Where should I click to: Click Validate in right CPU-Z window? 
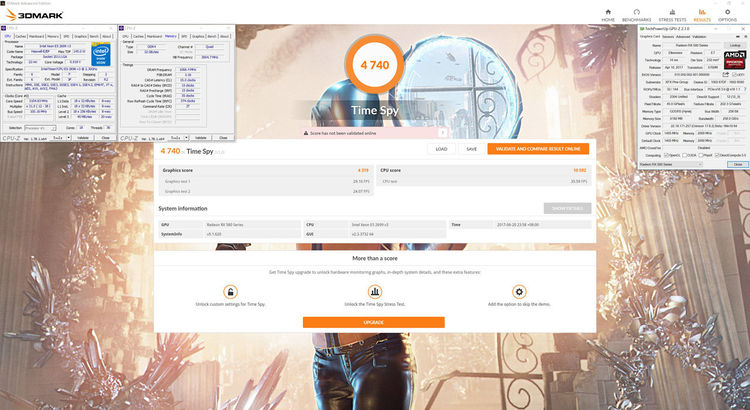click(200, 138)
